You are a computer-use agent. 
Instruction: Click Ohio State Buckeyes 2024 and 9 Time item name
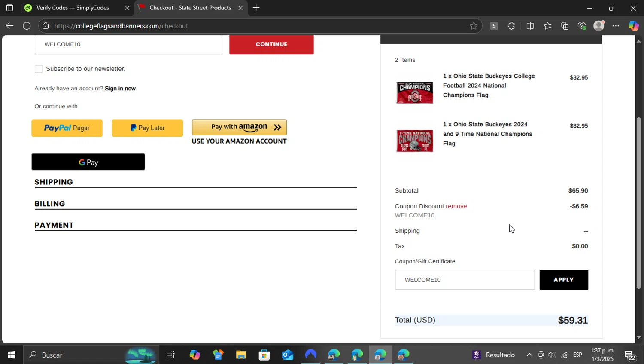[487, 134]
